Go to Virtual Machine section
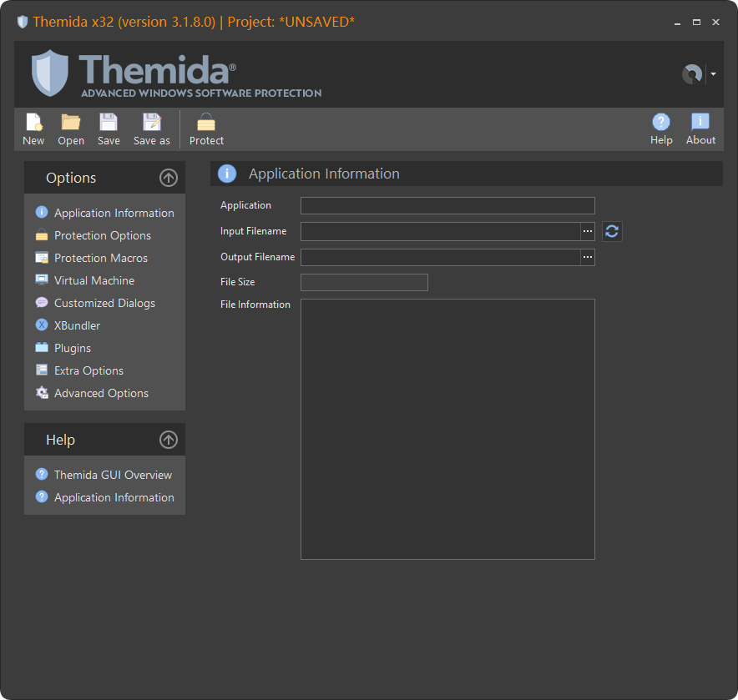The image size is (738, 700). pos(94,281)
